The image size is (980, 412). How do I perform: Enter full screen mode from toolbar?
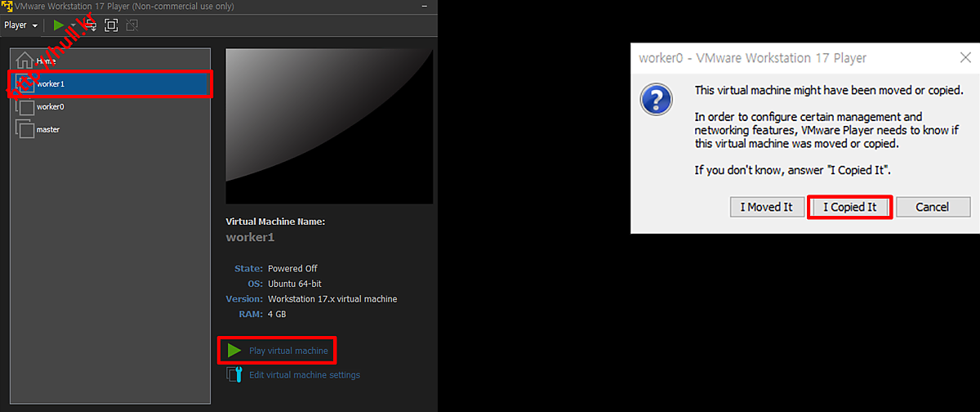(x=111, y=25)
